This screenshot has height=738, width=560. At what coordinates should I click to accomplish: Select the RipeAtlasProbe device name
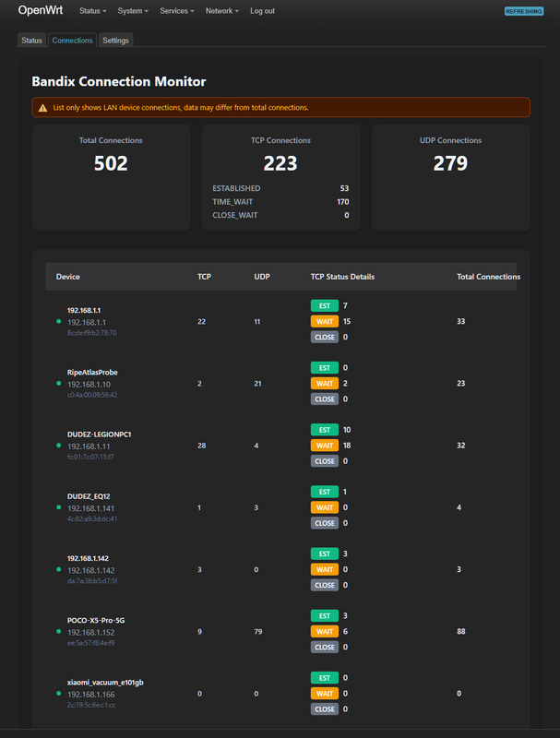[92, 373]
